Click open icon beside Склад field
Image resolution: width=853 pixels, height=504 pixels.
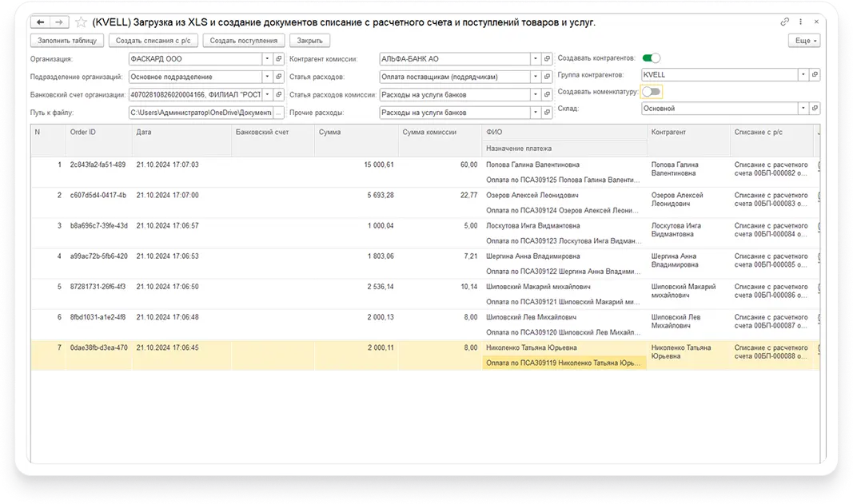click(x=815, y=109)
